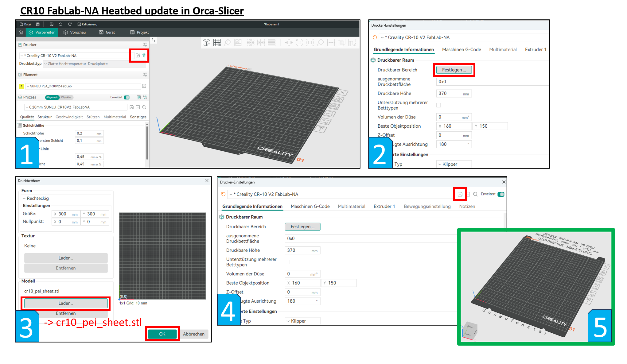Screen dimensions: 627x364
Task: Click the home icon left of Vorbereiten
Action: 21,32
